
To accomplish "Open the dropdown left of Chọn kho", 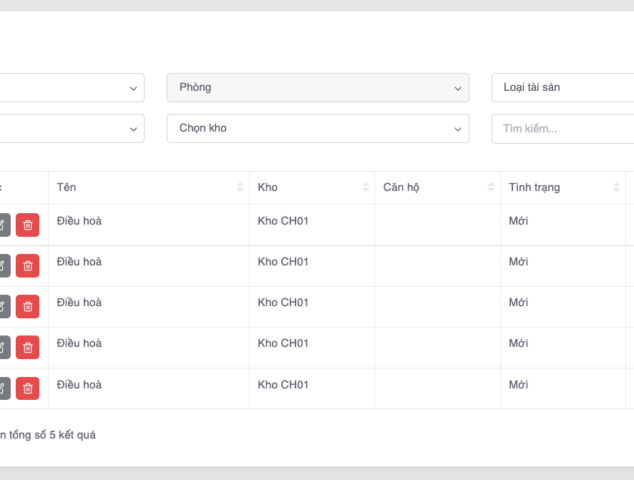I will (x=70, y=128).
